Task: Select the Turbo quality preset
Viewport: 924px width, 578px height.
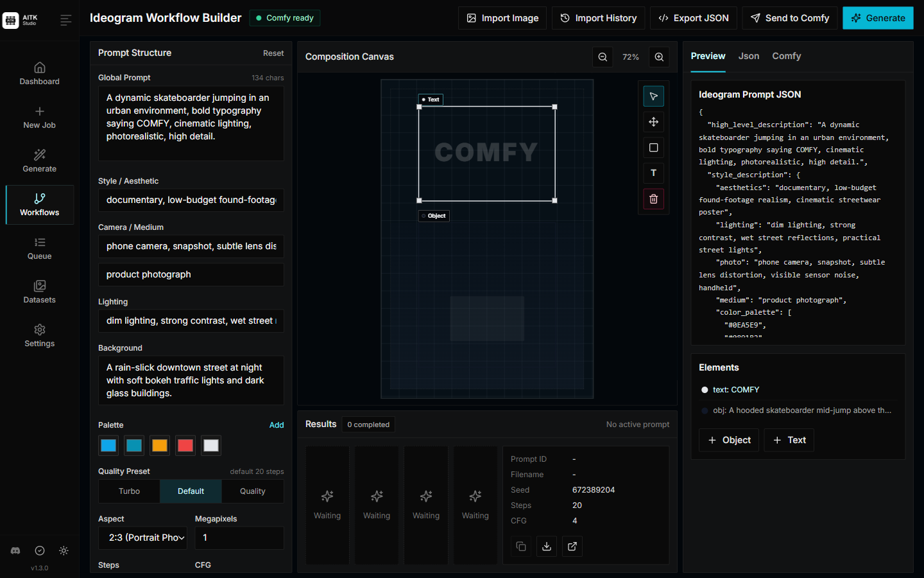Action: (129, 491)
